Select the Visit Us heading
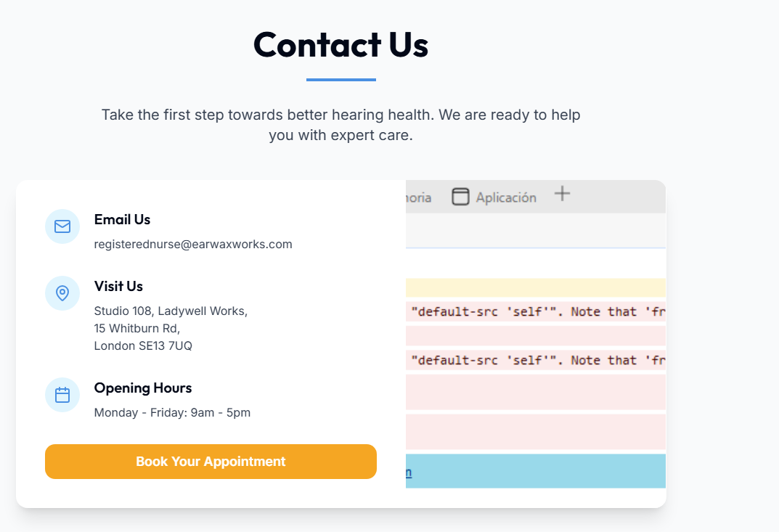 (x=118, y=286)
